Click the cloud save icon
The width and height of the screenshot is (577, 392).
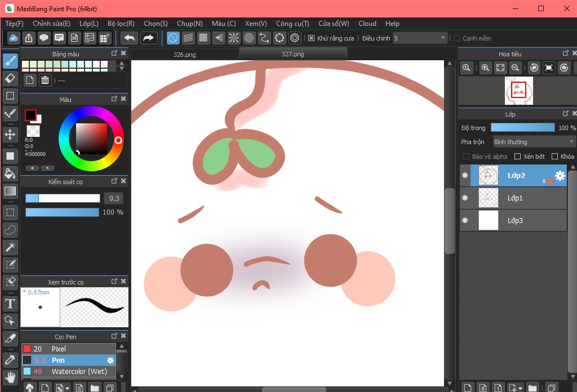14,38
